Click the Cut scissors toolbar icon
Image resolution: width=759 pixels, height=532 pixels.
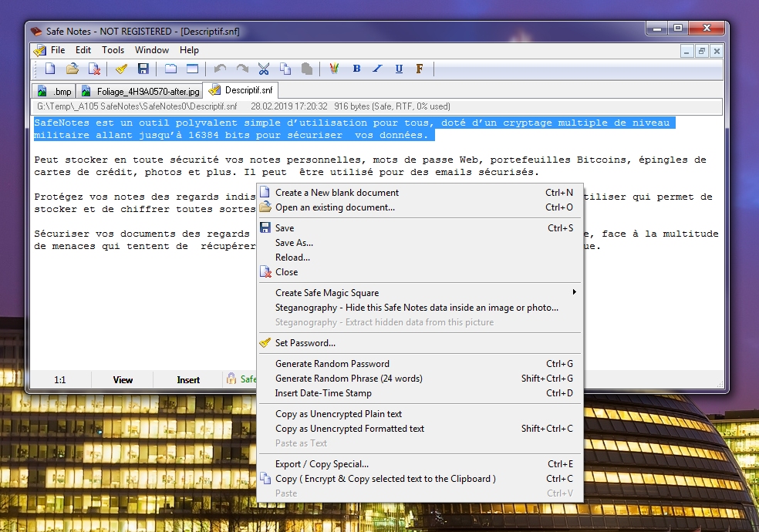[263, 69]
